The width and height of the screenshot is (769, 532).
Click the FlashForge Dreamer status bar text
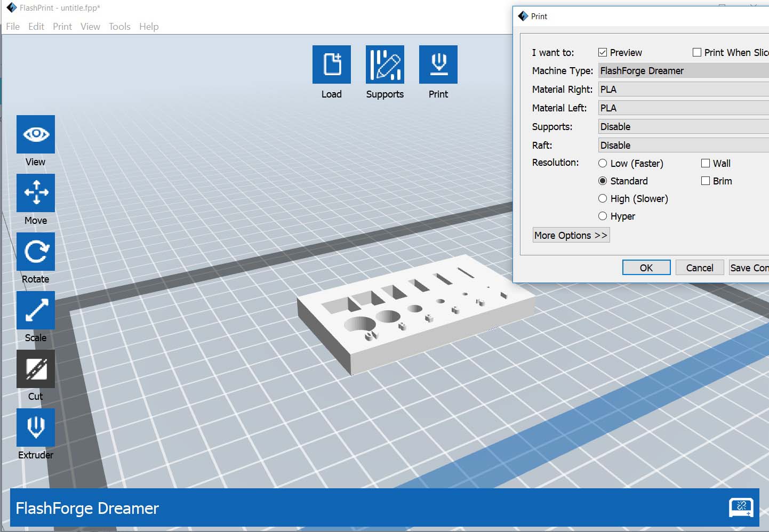tap(87, 508)
